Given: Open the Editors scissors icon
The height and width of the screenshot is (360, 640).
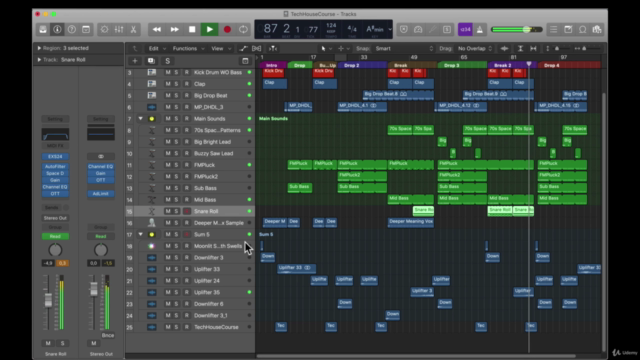Looking at the screenshot, I should click(x=133, y=29).
